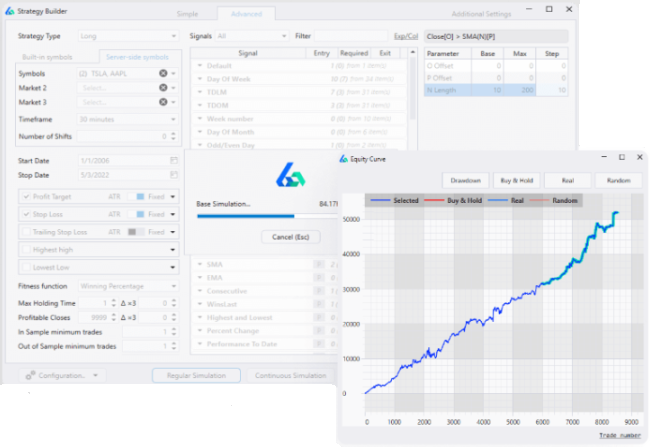This screenshot has height=447, width=650.
Task: Open the Start Date calendar picker
Action: pyautogui.click(x=174, y=160)
